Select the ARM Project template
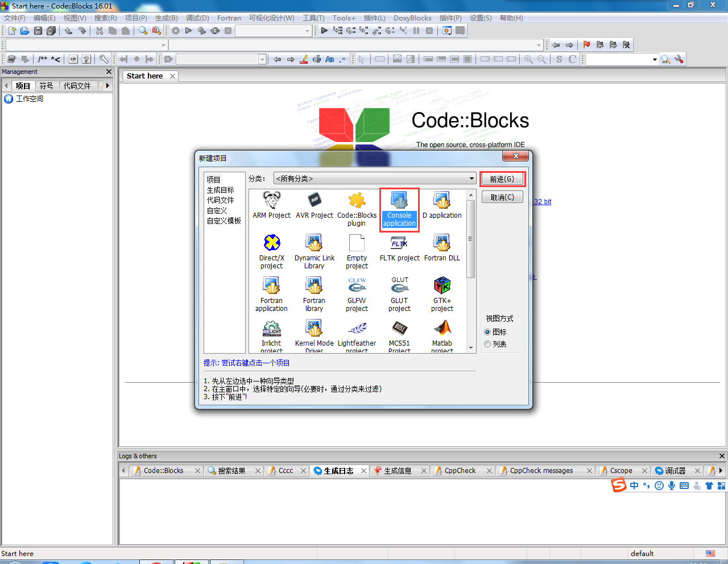Screen dimensions: 728x564 [271, 205]
